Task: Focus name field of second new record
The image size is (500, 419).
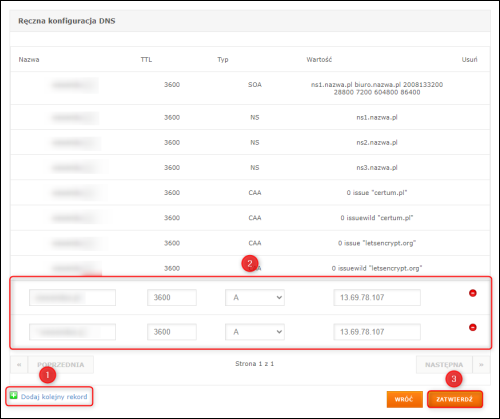Action: click(72, 332)
